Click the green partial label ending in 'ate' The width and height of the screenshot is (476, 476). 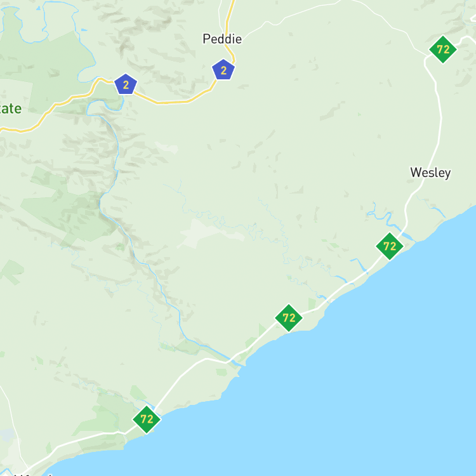pyautogui.click(x=10, y=109)
